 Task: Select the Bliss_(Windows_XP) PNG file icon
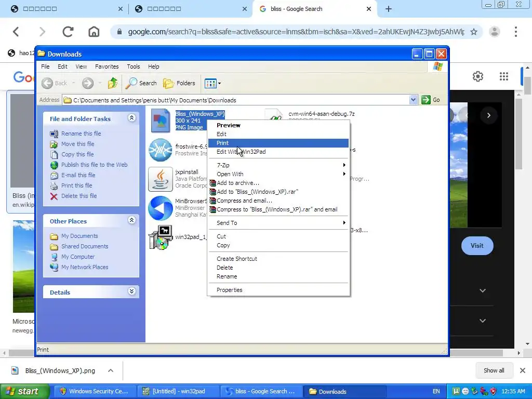(x=160, y=121)
